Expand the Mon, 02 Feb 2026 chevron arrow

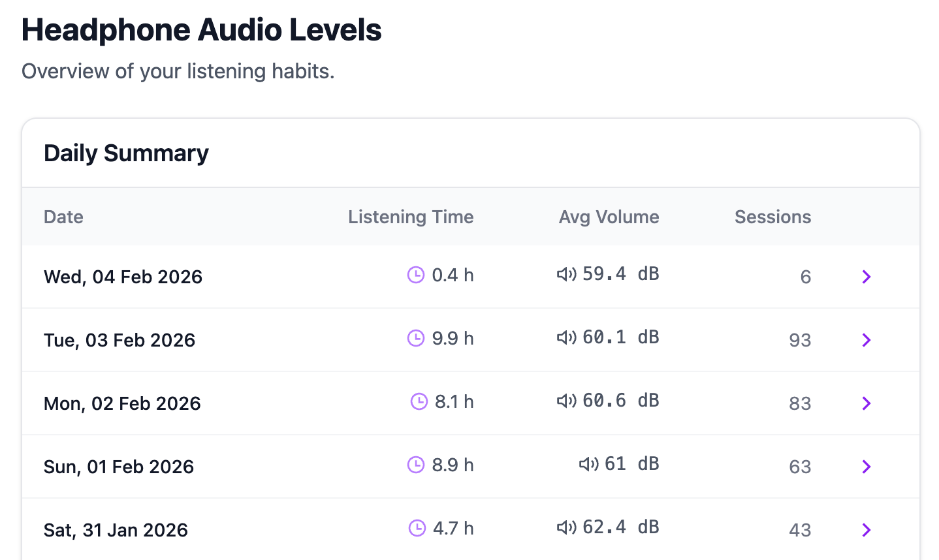click(867, 403)
